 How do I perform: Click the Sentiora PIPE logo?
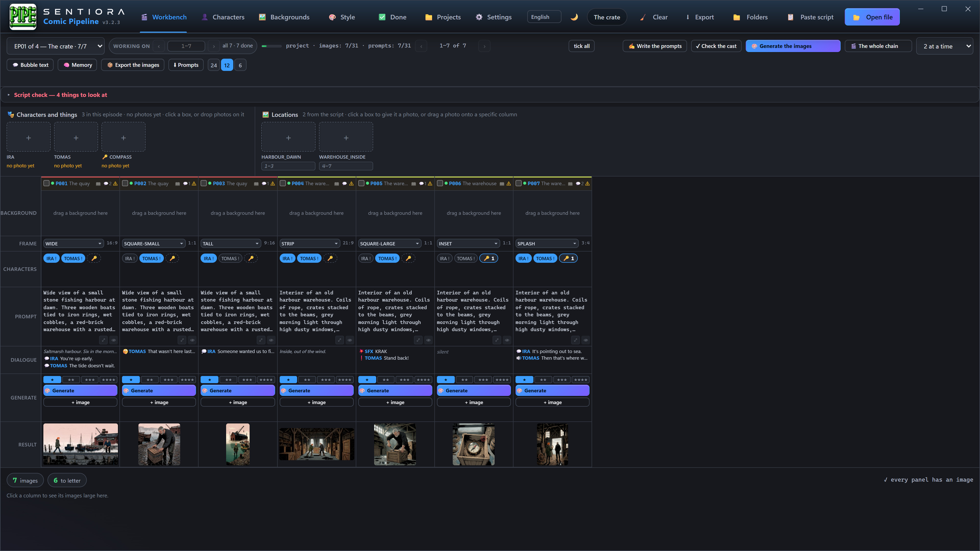[23, 17]
